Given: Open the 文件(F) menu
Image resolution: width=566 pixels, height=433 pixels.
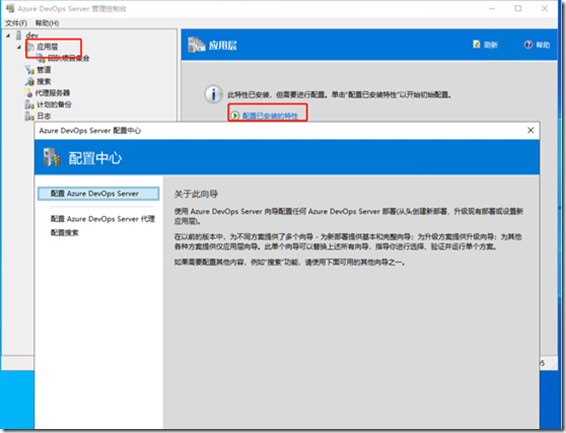Looking at the screenshot, I should [x=16, y=23].
